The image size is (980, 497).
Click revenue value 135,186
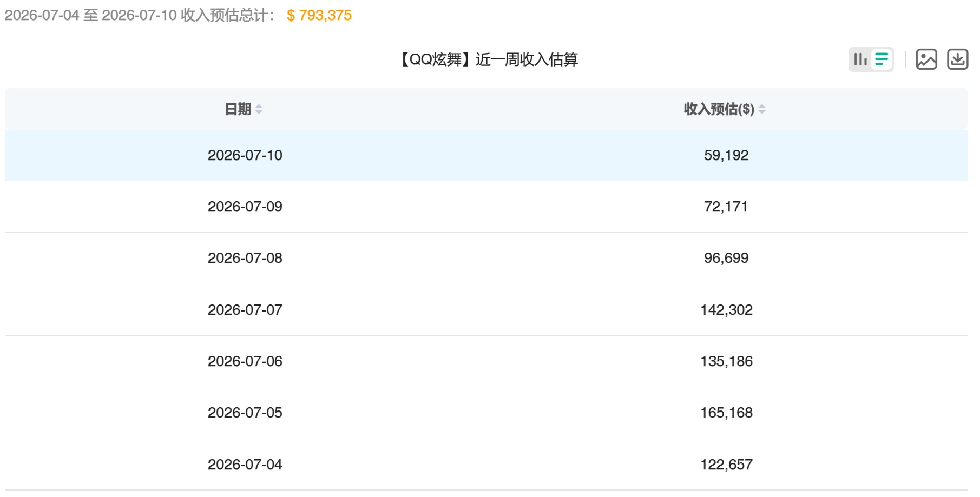click(726, 361)
